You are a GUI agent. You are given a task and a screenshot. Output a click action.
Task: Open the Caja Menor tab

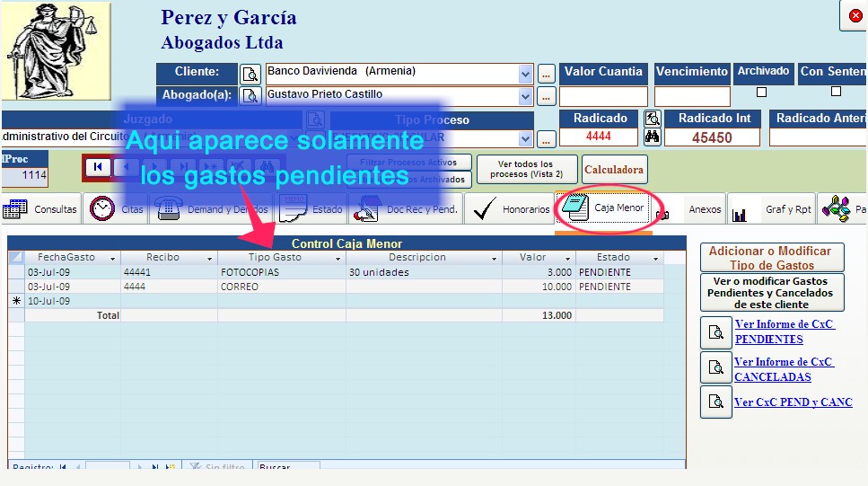(x=603, y=208)
